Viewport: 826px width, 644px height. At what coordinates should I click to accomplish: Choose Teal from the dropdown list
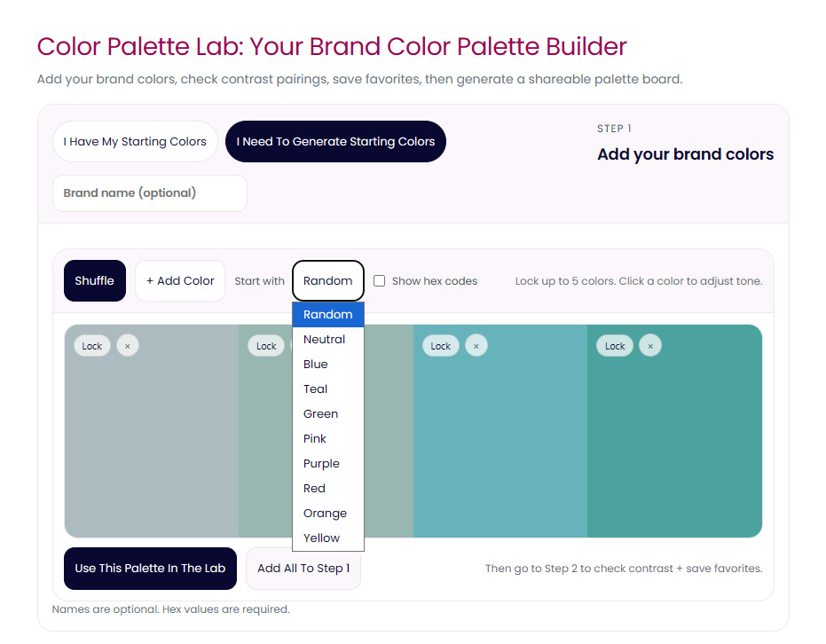point(316,389)
